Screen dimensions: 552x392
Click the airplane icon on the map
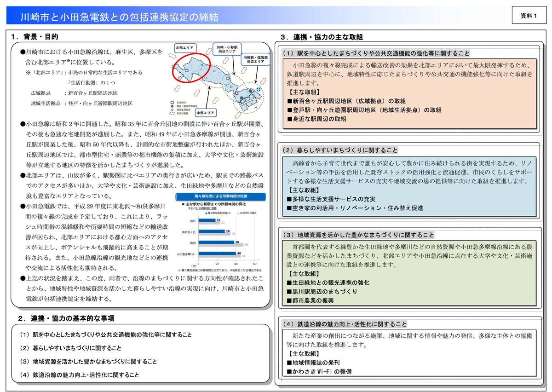(x=258, y=89)
